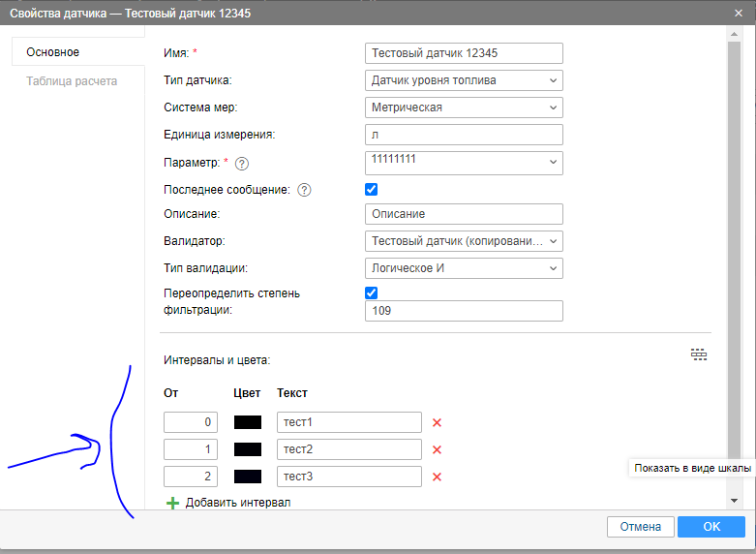Image resolution: width=756 pixels, height=554 pixels.
Task: Click the show-as-scale icon
Action: (699, 355)
